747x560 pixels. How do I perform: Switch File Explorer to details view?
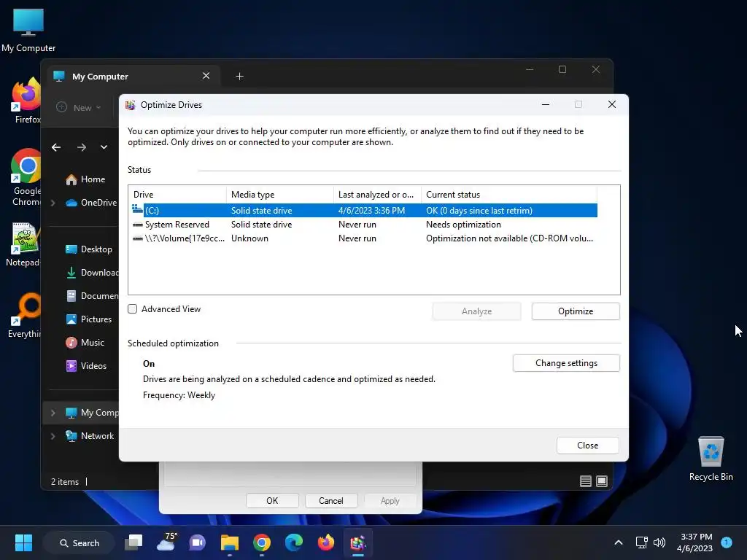tap(586, 481)
